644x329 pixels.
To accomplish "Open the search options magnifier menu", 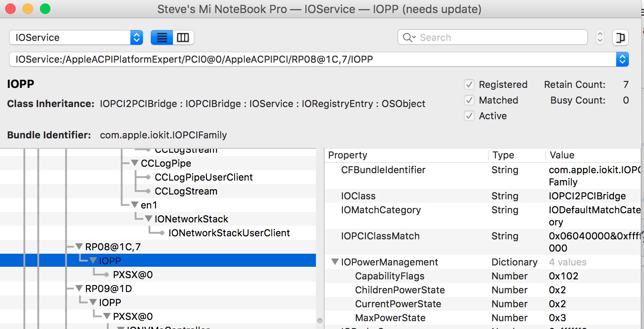I will point(409,37).
